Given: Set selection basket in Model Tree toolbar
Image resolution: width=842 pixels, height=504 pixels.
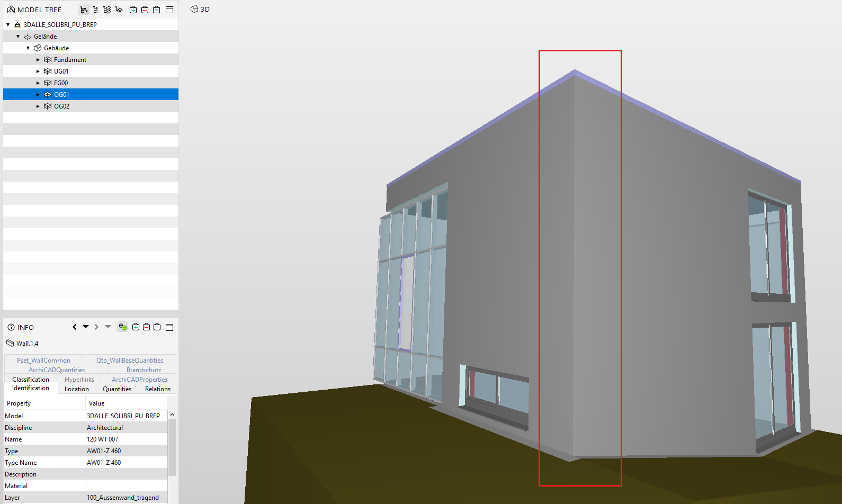Looking at the screenshot, I should pyautogui.click(x=157, y=10).
